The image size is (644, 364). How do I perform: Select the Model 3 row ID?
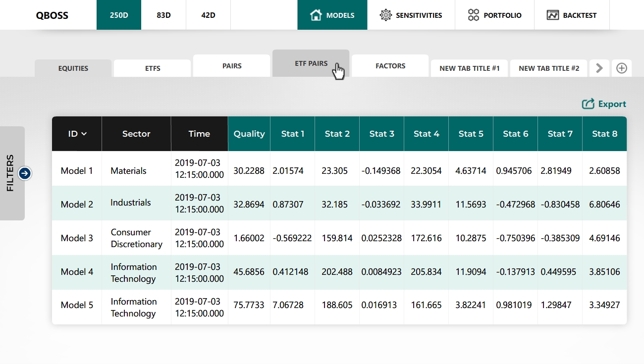[77, 238]
